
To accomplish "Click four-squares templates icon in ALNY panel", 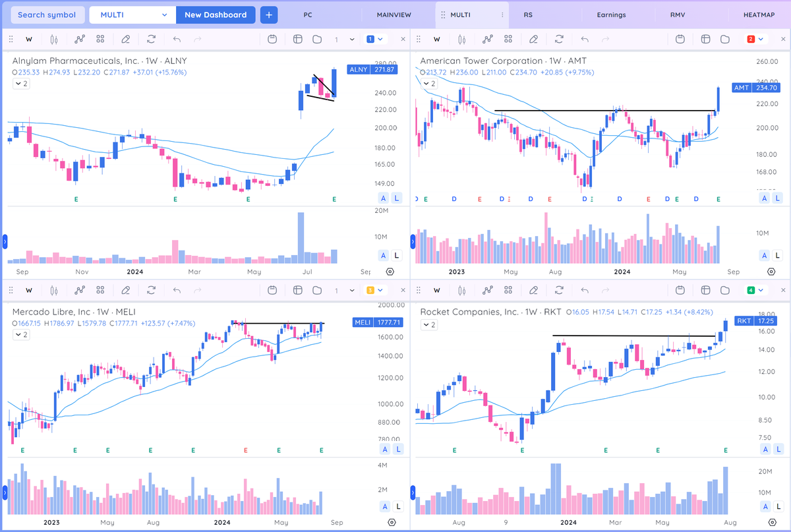I will tap(100, 40).
